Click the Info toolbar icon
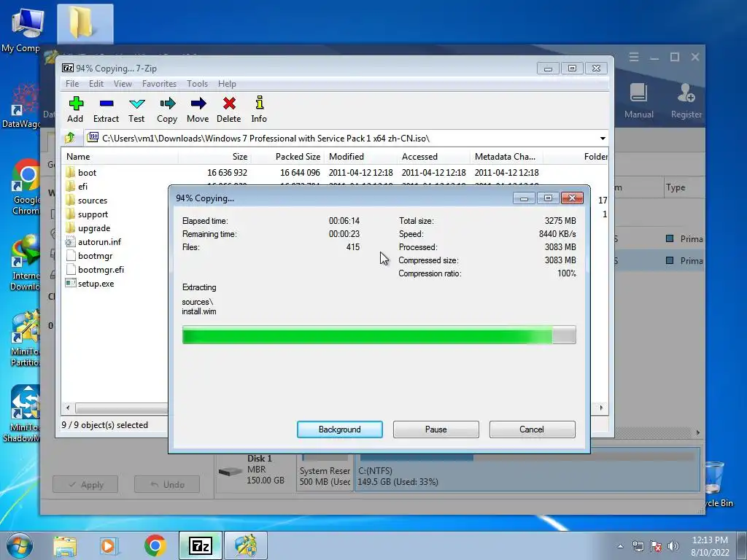The image size is (747, 560). 259,109
